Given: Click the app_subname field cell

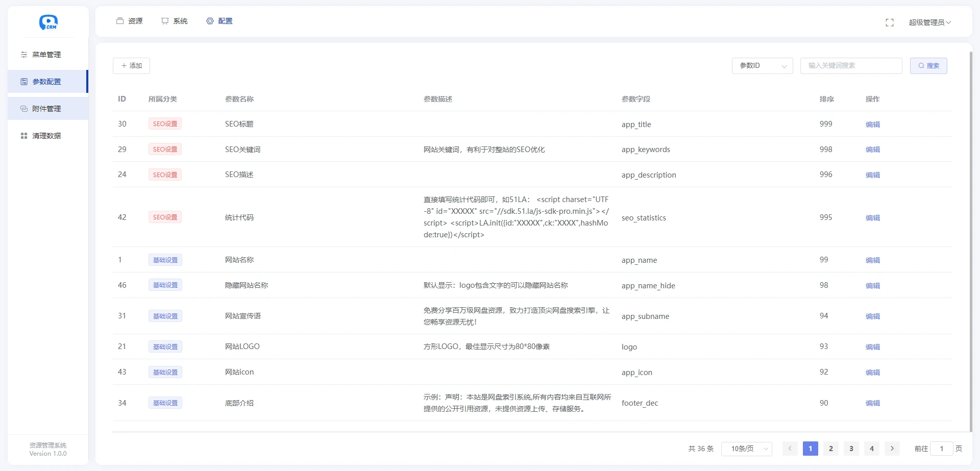Looking at the screenshot, I should [x=645, y=316].
